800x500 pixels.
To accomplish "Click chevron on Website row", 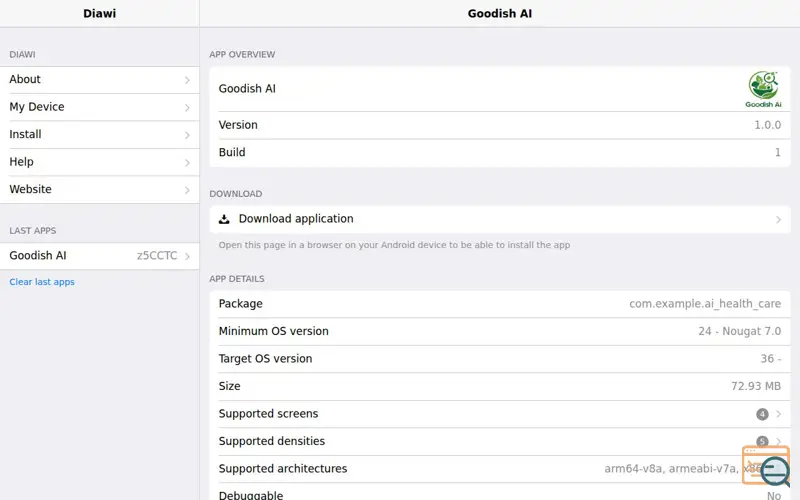I will (x=187, y=190).
